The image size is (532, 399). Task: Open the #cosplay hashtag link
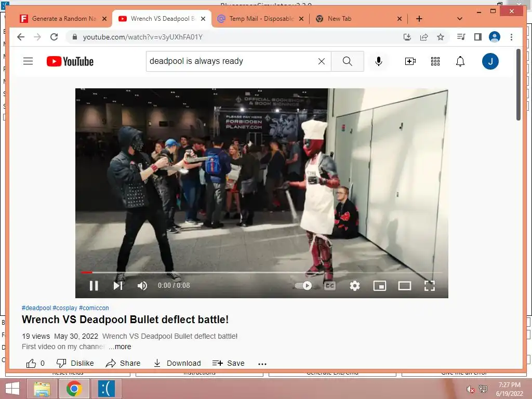click(x=65, y=308)
